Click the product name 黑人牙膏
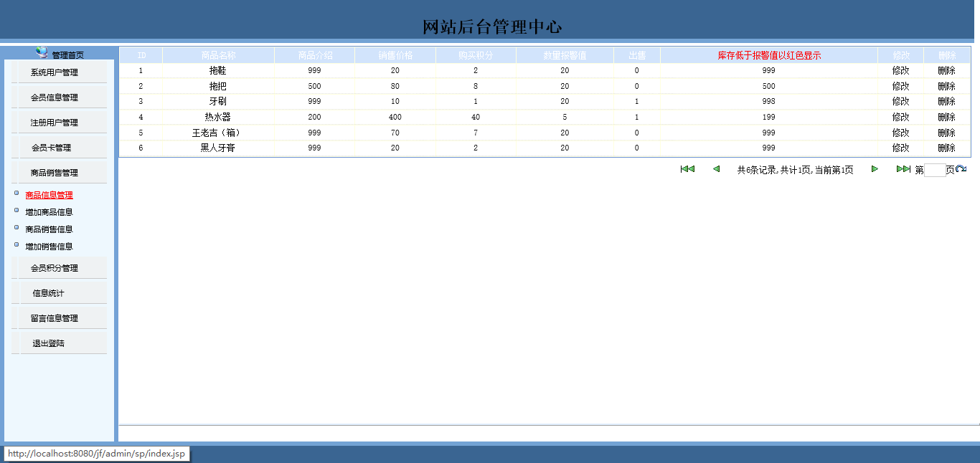 coord(217,148)
